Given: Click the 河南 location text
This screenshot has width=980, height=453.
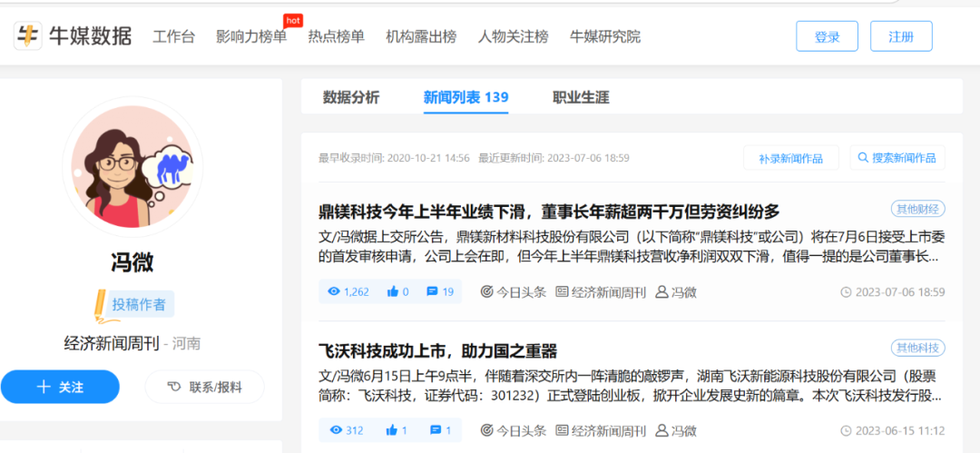Looking at the screenshot, I should coord(186,343).
